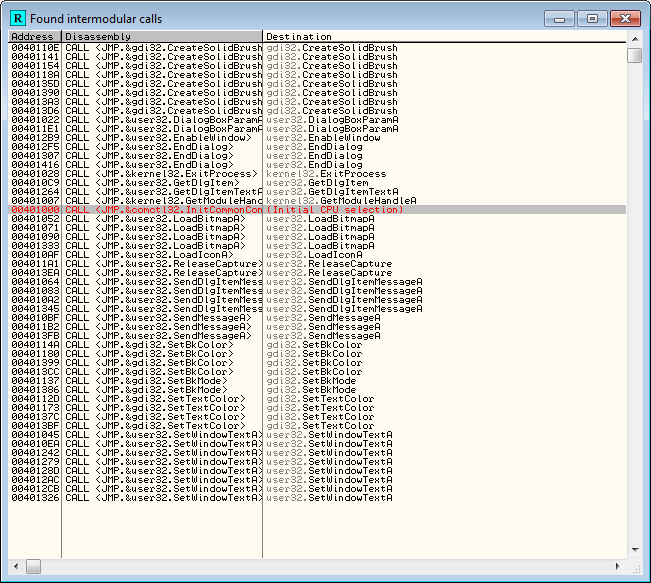The image size is (651, 583).
Task: Click the horizontal scrollbar thumb
Action: 34,566
